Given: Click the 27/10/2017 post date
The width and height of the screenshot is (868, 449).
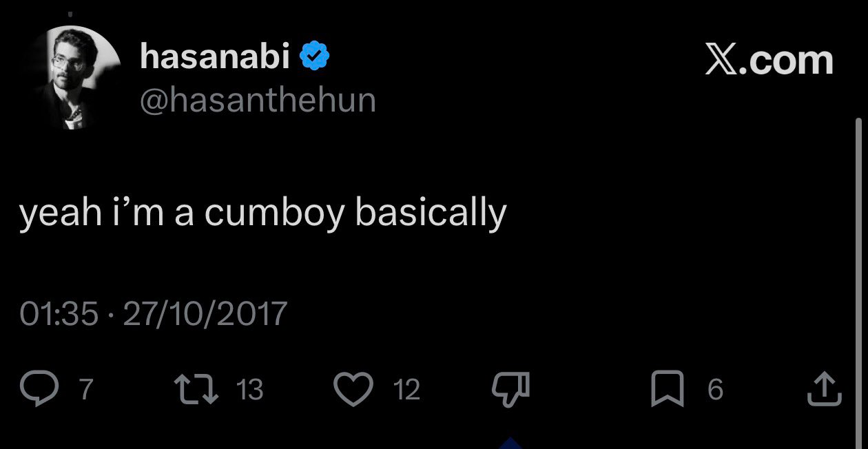Looking at the screenshot, I should coord(204,314).
